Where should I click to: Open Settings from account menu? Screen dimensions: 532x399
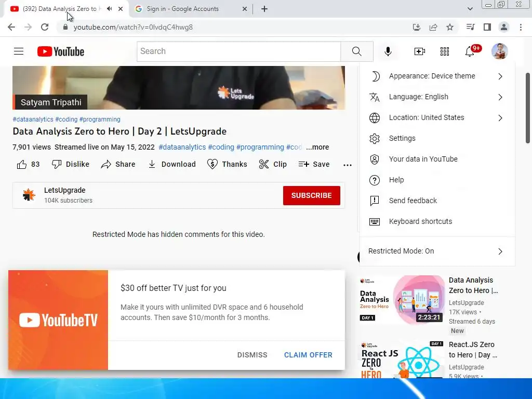(x=437, y=138)
